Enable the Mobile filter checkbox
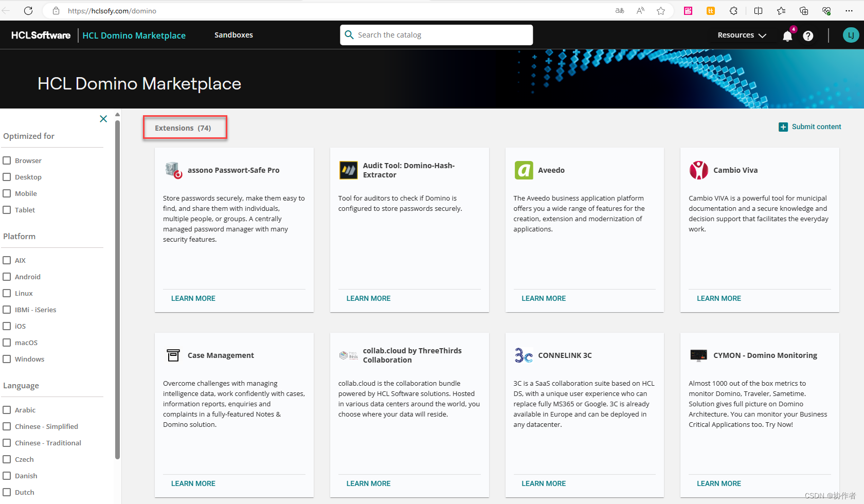The width and height of the screenshot is (864, 504). [x=7, y=193]
